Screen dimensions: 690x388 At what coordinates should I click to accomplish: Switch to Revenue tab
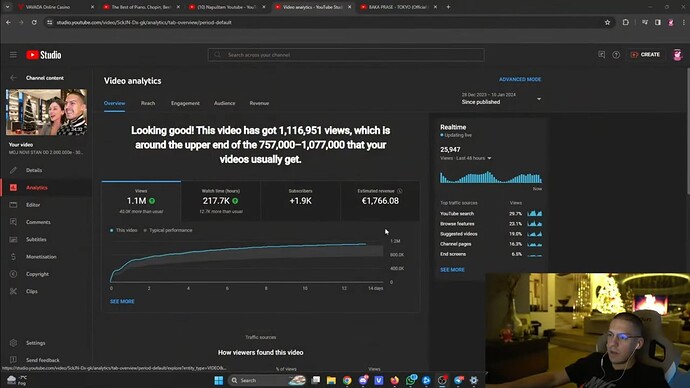point(259,103)
